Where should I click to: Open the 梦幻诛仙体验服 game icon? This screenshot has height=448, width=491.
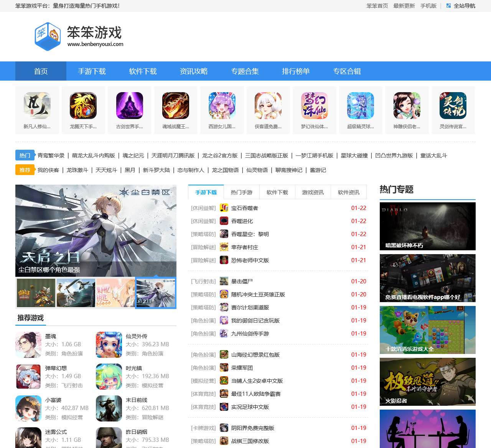[314, 106]
